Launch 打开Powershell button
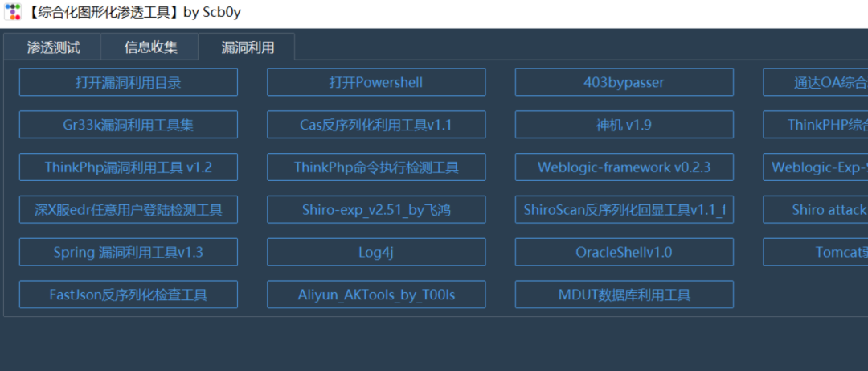The height and width of the screenshot is (371, 868). 376,83
